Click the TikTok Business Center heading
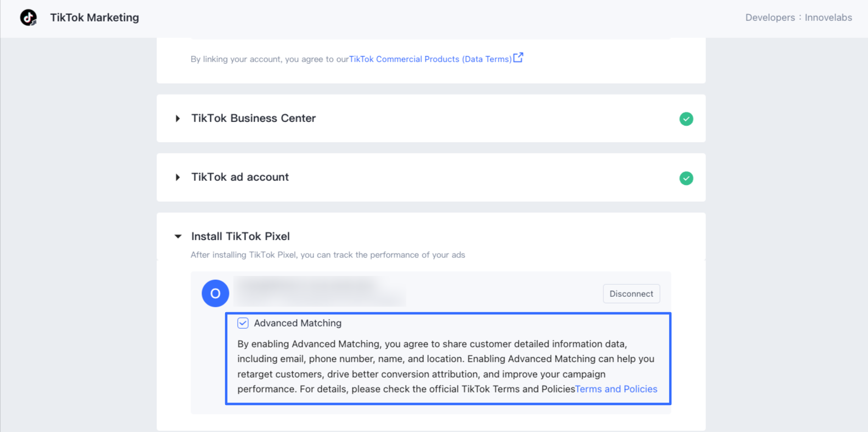 pyautogui.click(x=253, y=118)
